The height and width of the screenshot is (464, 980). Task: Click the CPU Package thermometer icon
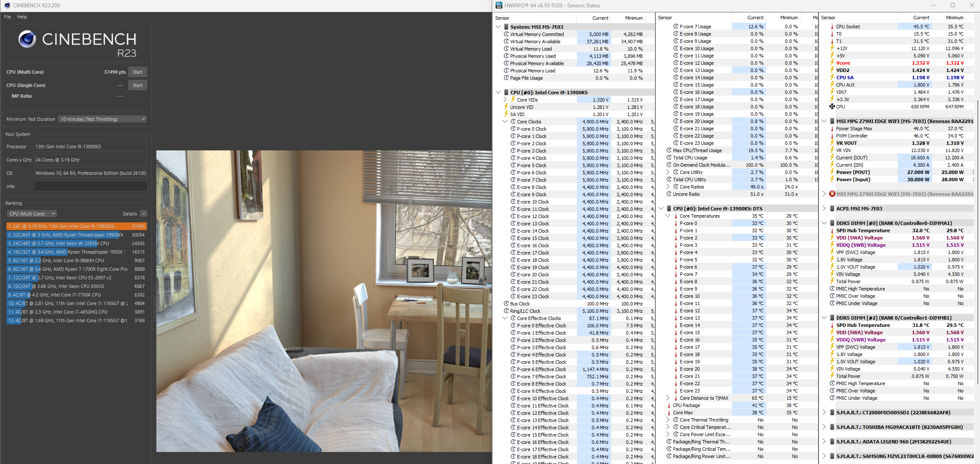click(x=669, y=405)
